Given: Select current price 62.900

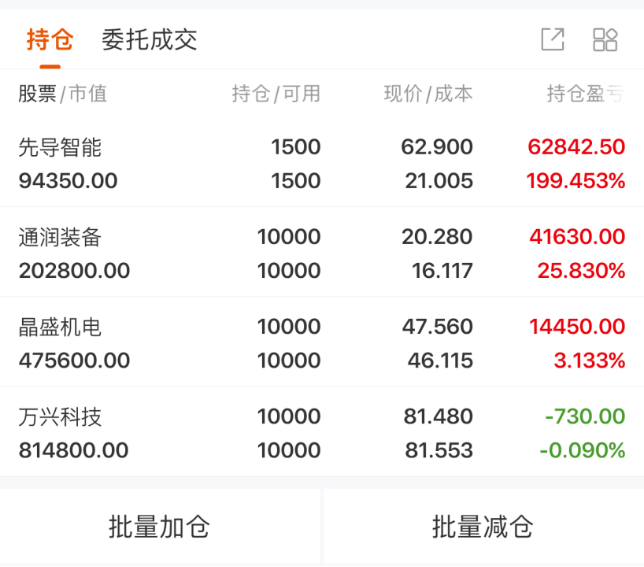Looking at the screenshot, I should 437,147.
